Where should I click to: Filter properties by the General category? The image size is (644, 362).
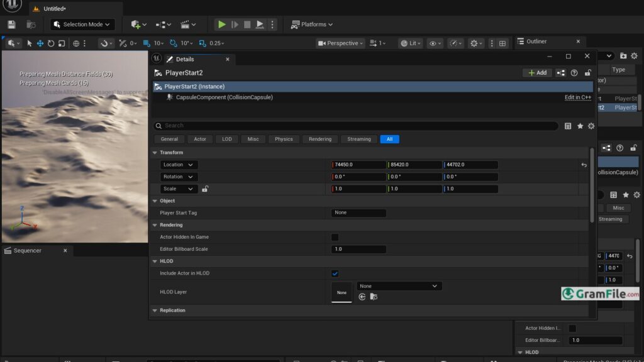click(x=169, y=139)
